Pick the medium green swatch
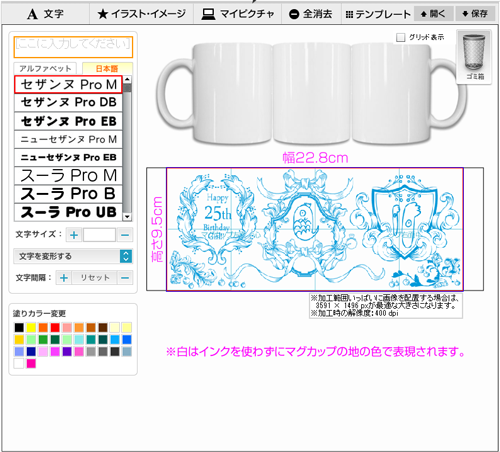500x452 pixels. tap(43, 339)
